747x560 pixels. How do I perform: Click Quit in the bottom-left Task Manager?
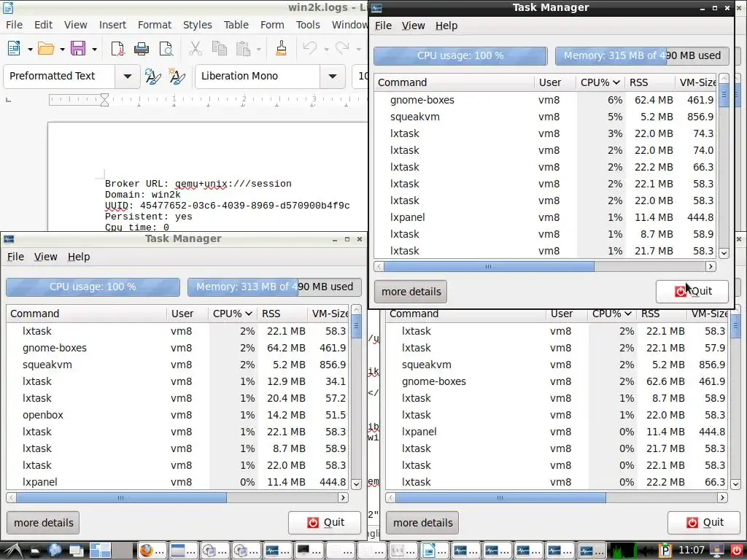click(x=325, y=522)
